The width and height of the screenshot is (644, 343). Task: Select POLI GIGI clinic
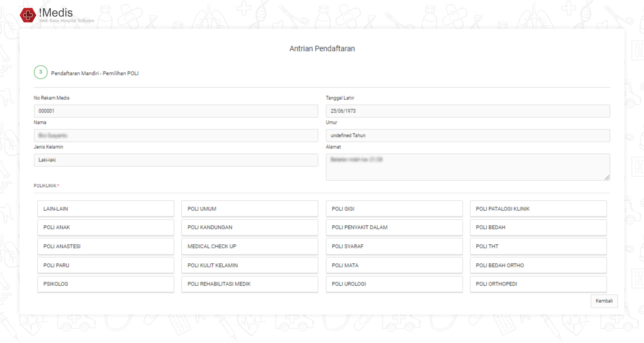click(394, 209)
